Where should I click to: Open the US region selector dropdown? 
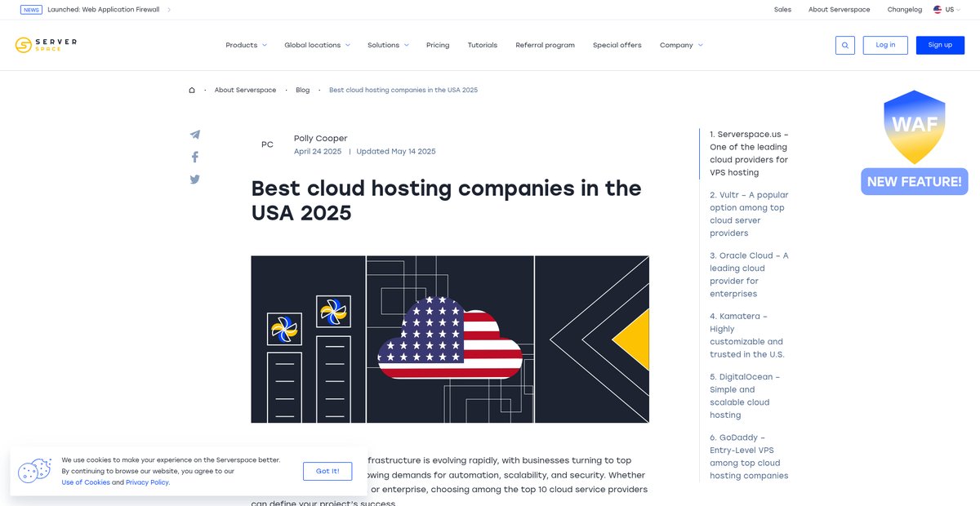click(949, 10)
